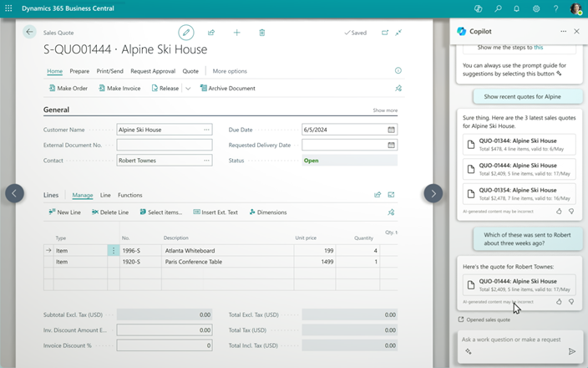Open the search magnifier in the top bar

point(498,8)
